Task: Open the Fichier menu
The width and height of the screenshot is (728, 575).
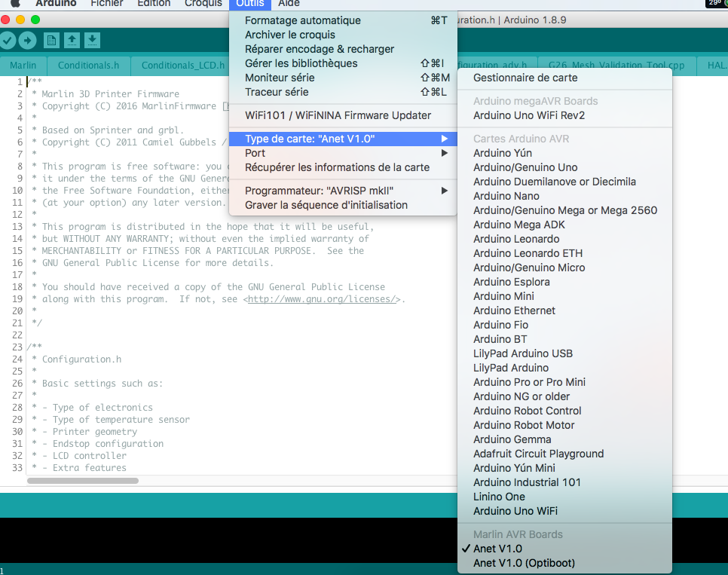Action: coord(107,4)
